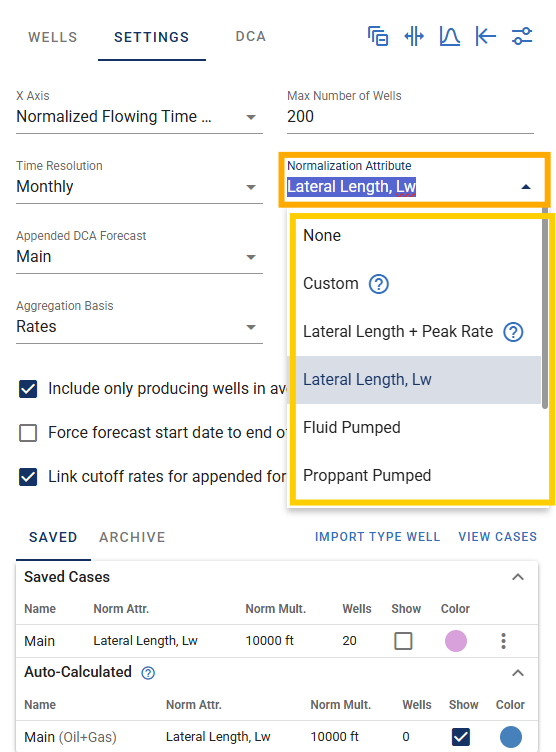Click help icon beside Lateral Length + Peak Rate
The width and height of the screenshot is (556, 752).
(513, 332)
